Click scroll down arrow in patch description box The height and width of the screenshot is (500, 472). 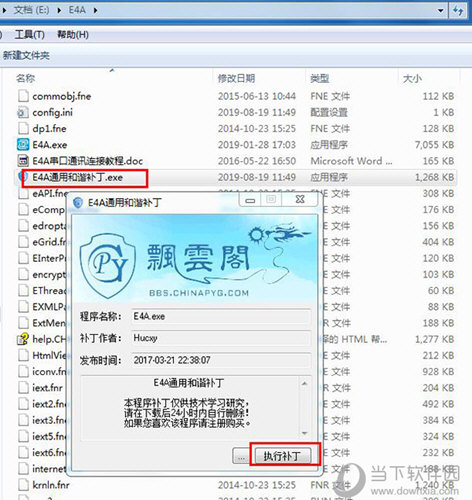click(x=304, y=433)
